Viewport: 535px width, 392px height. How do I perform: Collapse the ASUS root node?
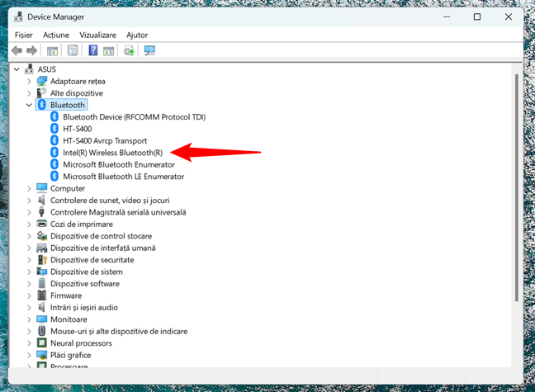pos(17,69)
